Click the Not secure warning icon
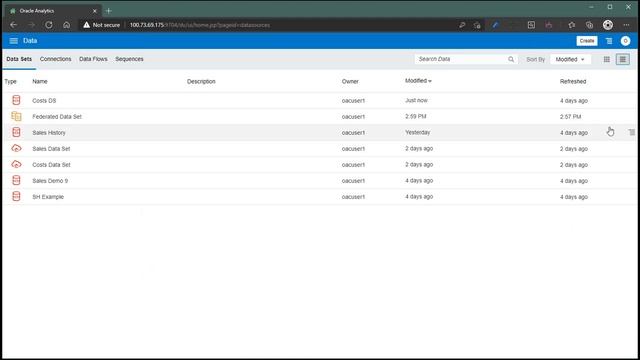640x360 pixels. 87,25
